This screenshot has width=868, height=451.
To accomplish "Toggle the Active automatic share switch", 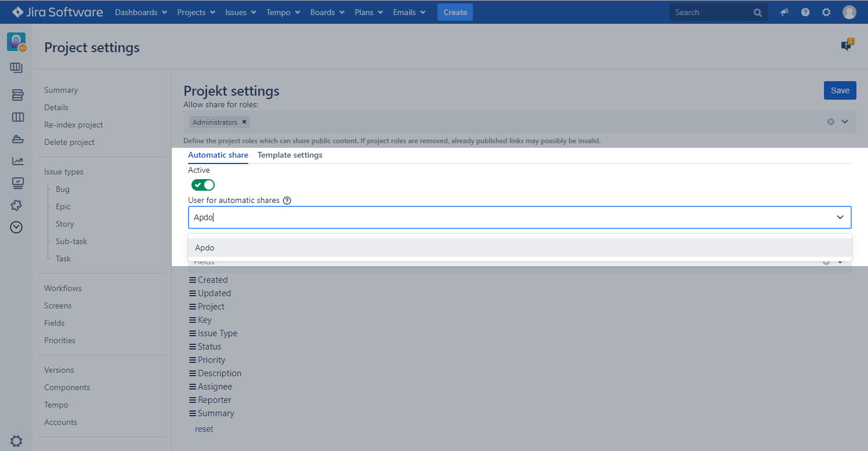I will coord(203,185).
